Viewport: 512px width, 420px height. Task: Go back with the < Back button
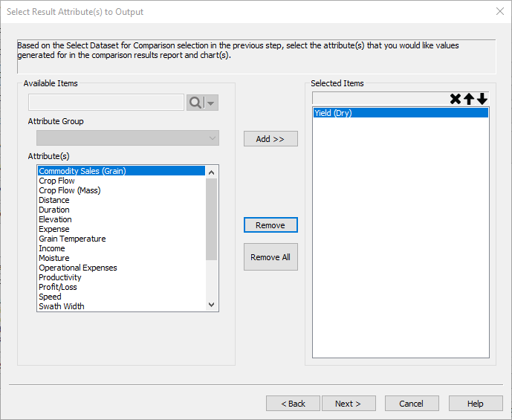click(293, 404)
